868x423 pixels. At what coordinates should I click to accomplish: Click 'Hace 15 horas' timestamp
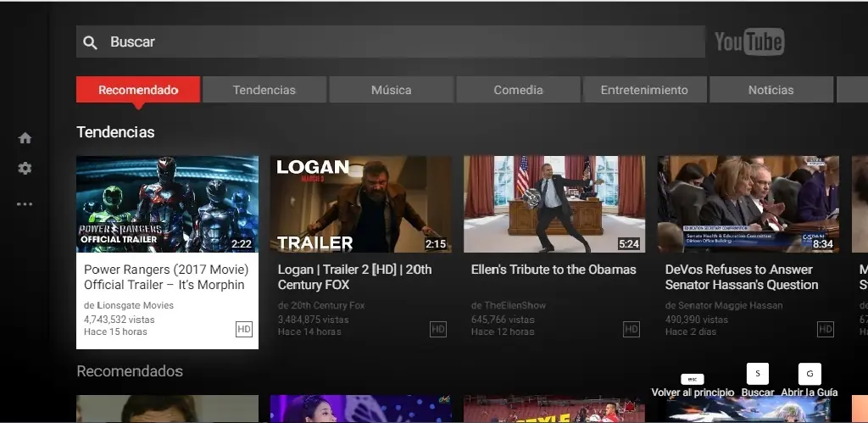click(x=115, y=332)
